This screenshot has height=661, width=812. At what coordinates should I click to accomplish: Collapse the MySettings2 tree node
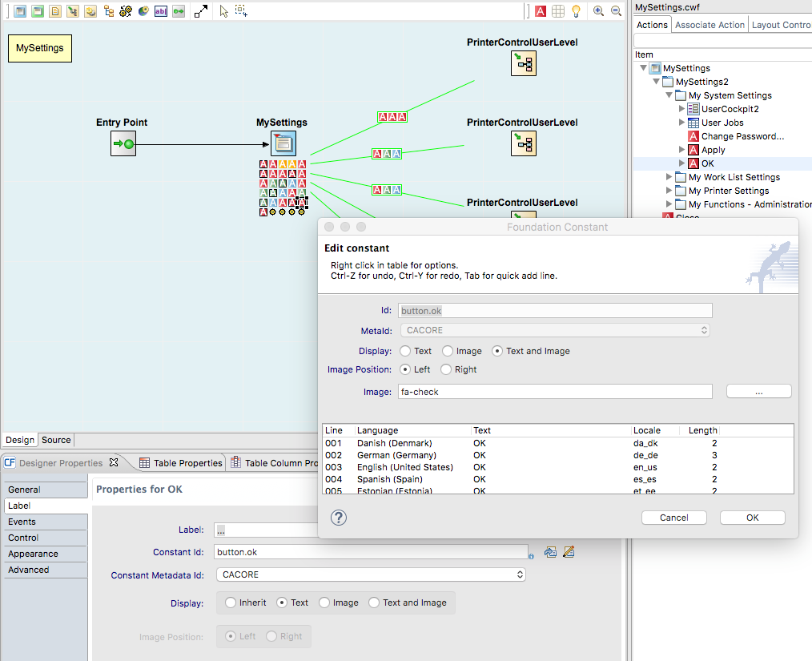point(656,82)
